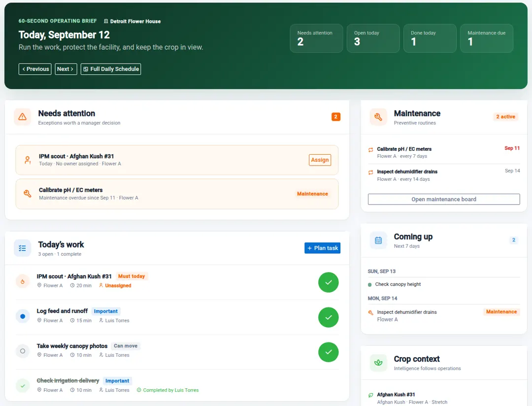Click the unassigned person icon on IPM scout alert
Screen dimensions: 532x406
(28, 160)
